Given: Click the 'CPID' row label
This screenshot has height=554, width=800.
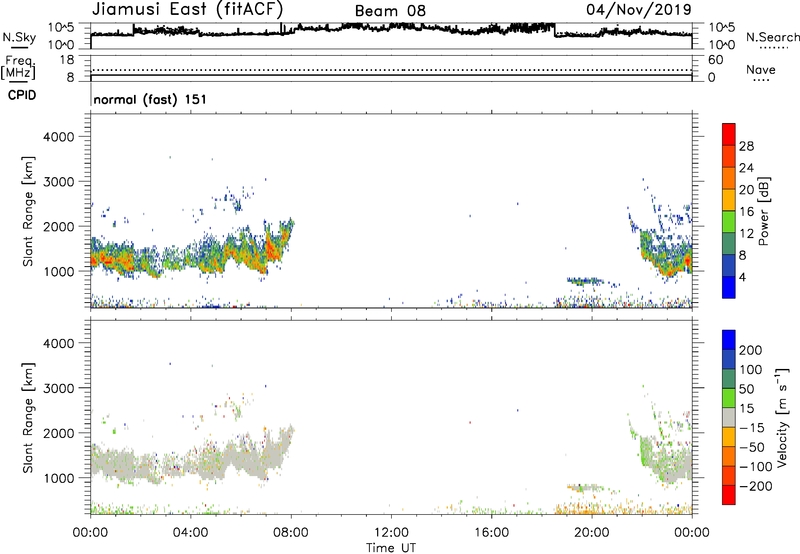Looking at the screenshot, I should (x=22, y=95).
